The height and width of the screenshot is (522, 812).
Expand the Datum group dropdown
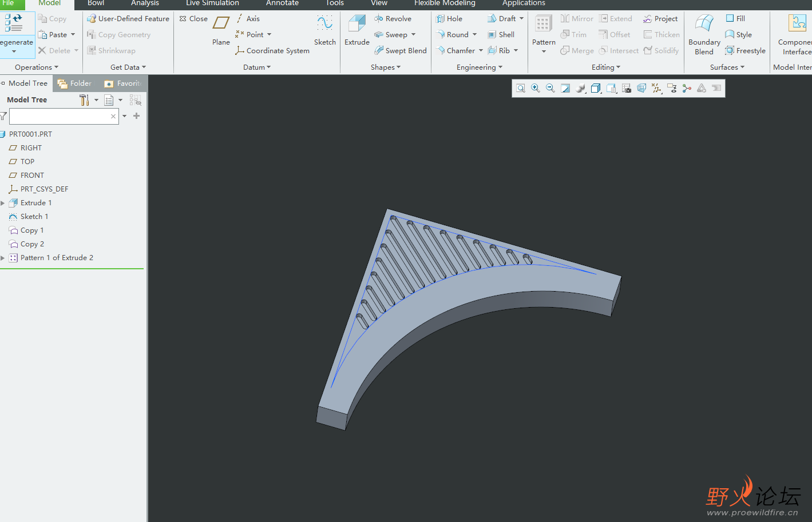(257, 67)
